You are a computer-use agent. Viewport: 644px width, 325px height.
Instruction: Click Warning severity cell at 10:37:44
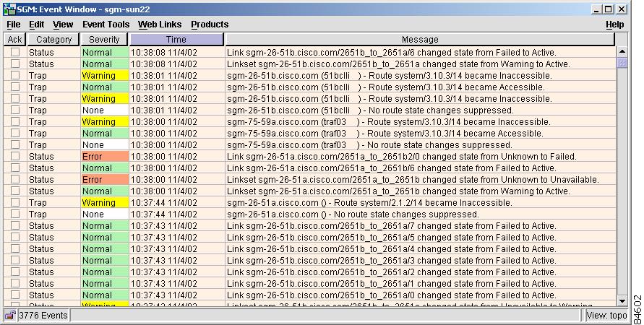tap(105, 203)
